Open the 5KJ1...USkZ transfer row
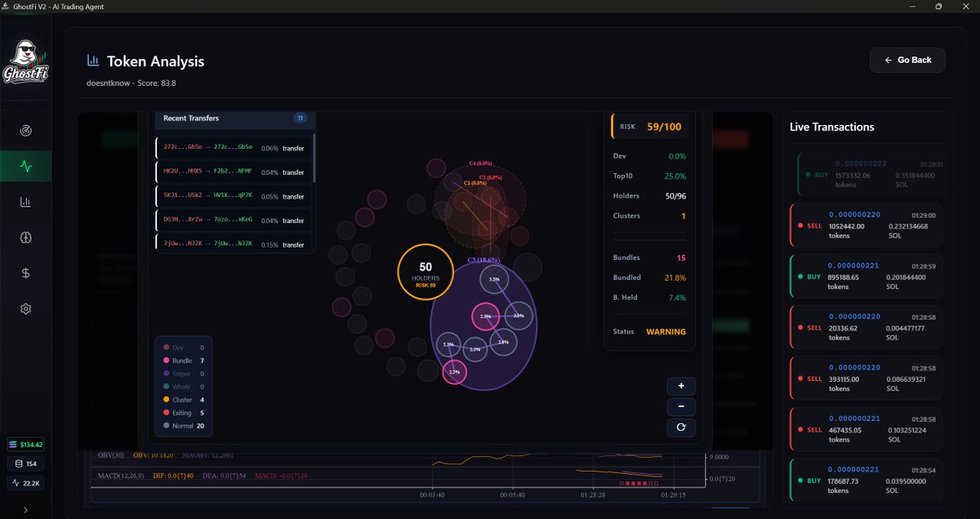 [233, 196]
